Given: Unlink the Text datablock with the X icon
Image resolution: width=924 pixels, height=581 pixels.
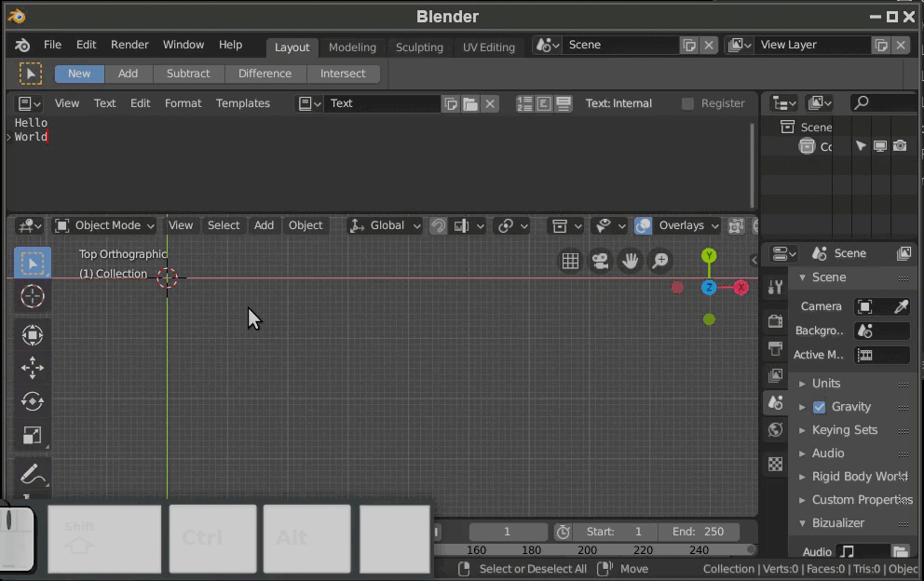Looking at the screenshot, I should pos(490,103).
